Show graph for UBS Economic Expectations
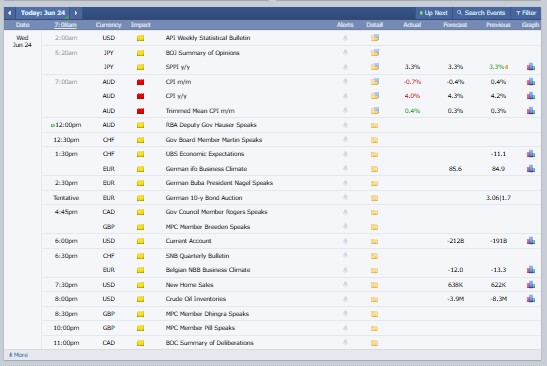Image resolution: width=547 pixels, height=366 pixels. [531, 153]
